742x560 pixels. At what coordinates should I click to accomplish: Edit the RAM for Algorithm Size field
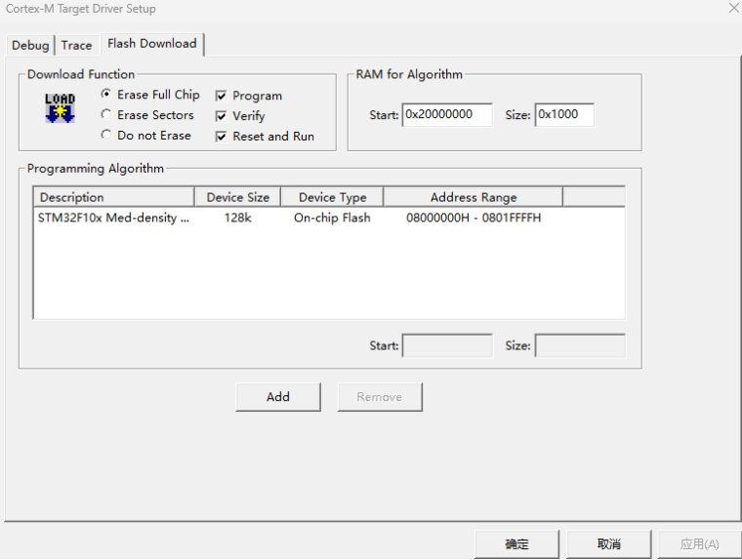click(x=564, y=114)
